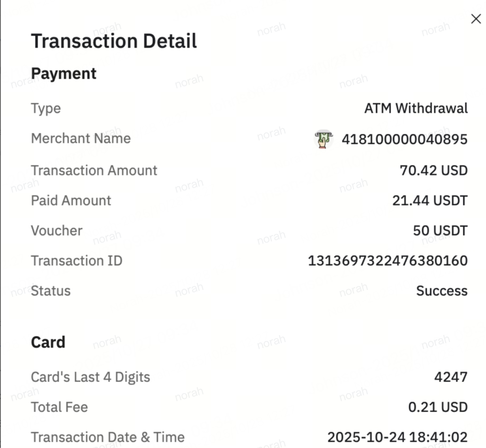Click the ATM withdrawal merchant icon
Viewport: 486px width, 448px height.
pos(324,139)
